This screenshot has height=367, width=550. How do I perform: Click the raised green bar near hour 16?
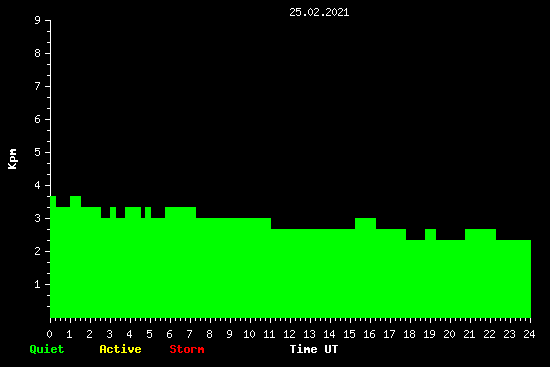click(x=365, y=223)
